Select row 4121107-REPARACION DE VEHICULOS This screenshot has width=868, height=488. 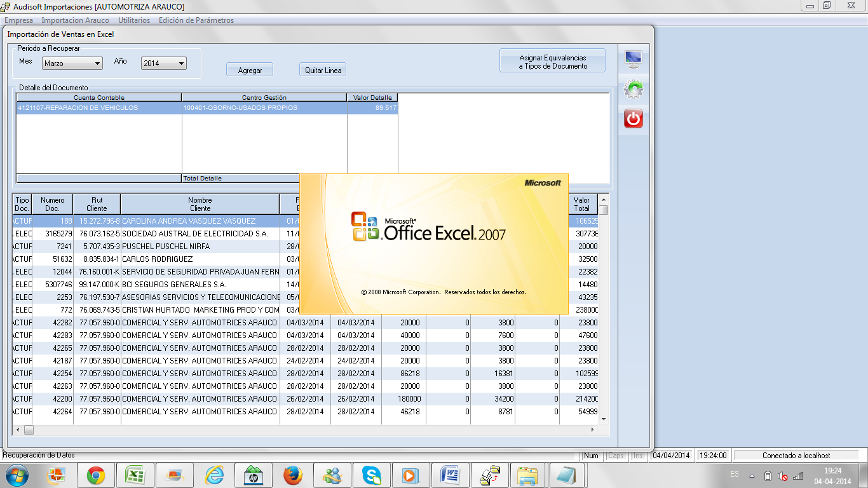[99, 108]
